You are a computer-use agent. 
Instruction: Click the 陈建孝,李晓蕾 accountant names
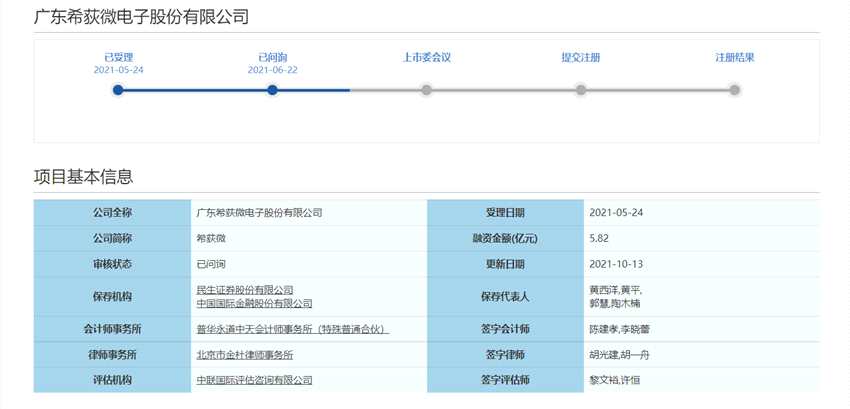(619, 329)
